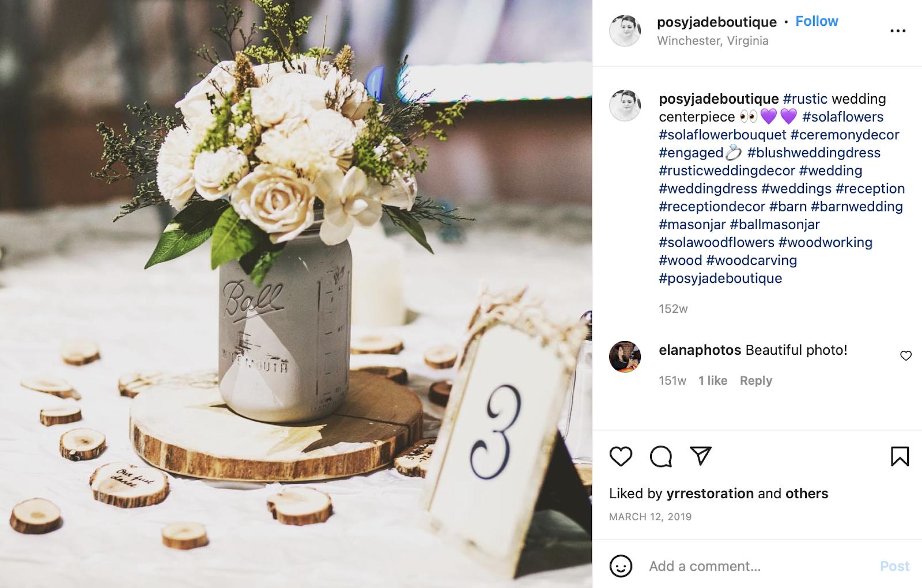View the 1 like on the comment
The width and height of the screenshot is (922, 588).
713,381
